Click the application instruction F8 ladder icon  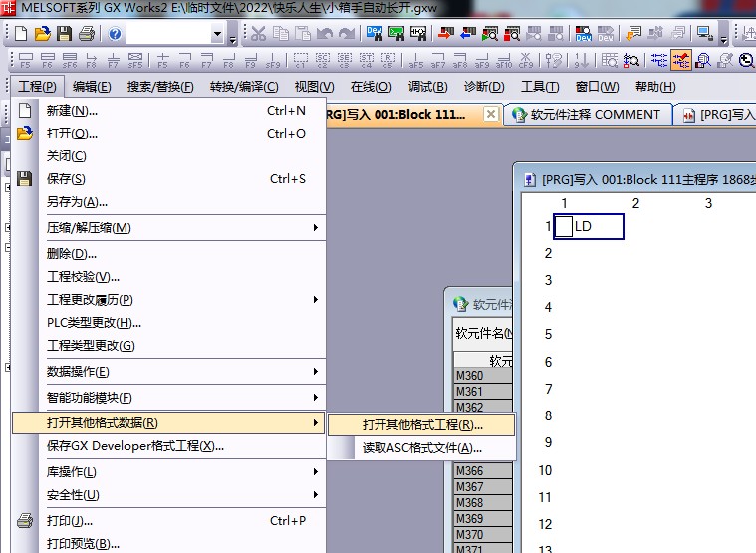click(x=91, y=60)
